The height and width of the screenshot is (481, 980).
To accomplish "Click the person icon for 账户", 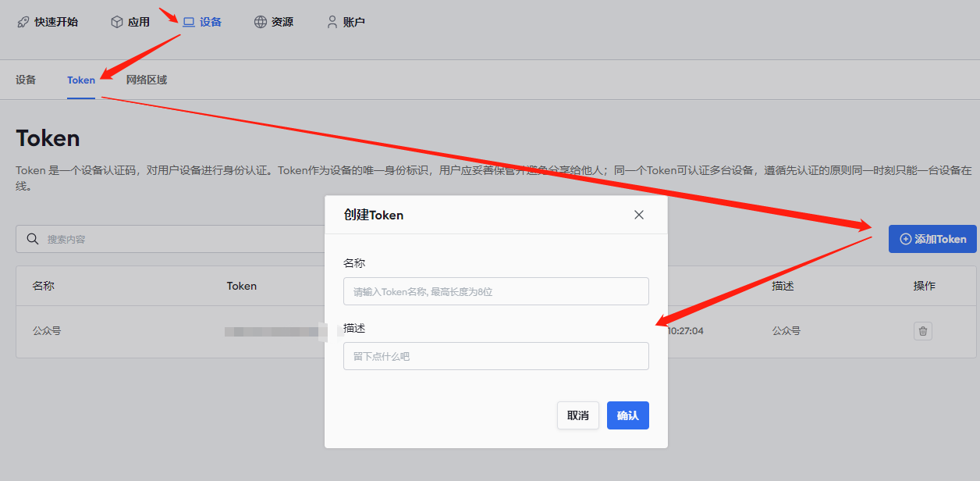I will pyautogui.click(x=332, y=22).
